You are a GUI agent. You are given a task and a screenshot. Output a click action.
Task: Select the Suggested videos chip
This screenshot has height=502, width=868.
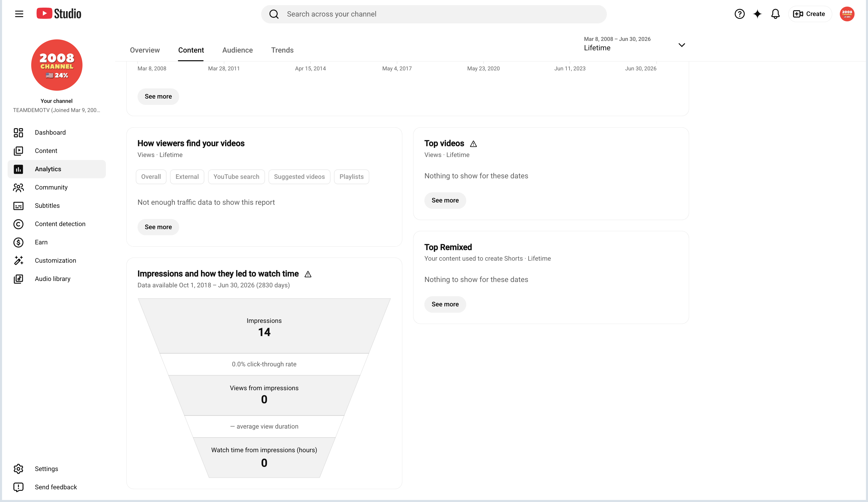(299, 177)
